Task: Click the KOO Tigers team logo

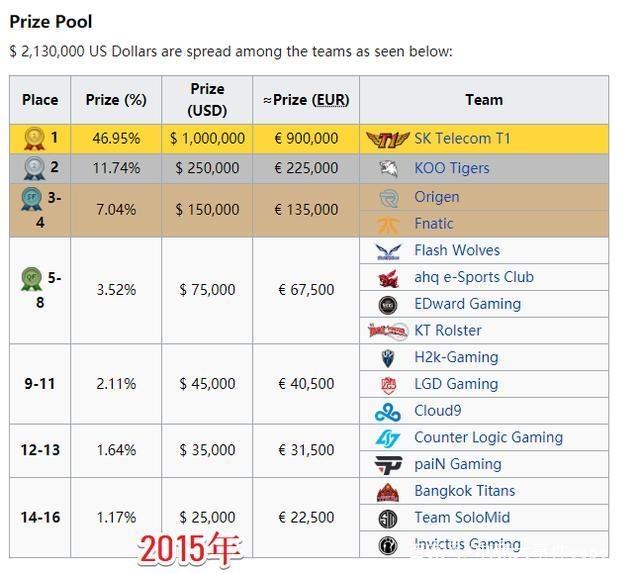Action: coord(388,168)
